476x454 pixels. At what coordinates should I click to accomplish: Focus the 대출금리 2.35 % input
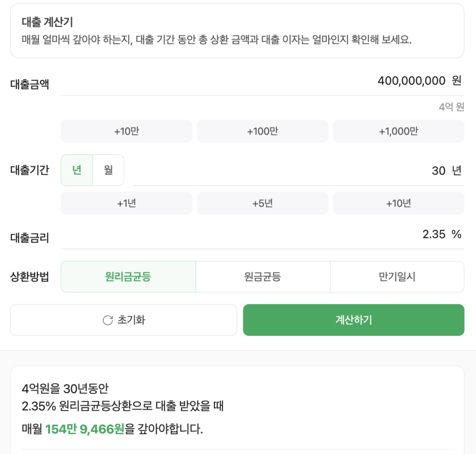262,234
